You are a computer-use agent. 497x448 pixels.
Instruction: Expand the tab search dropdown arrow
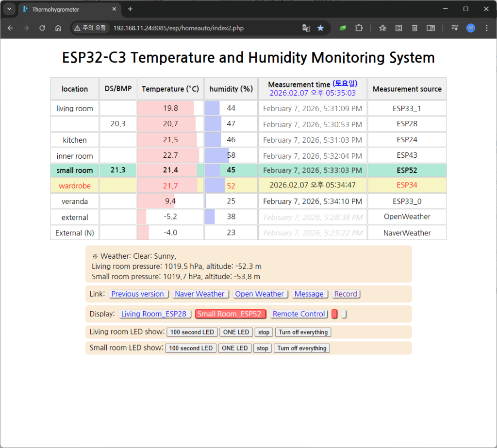tap(9, 9)
